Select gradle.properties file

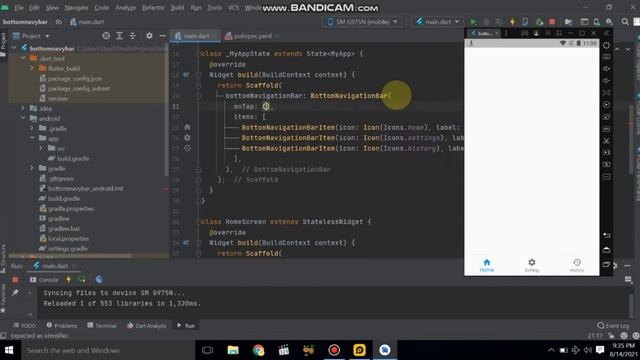pyautogui.click(x=67, y=209)
